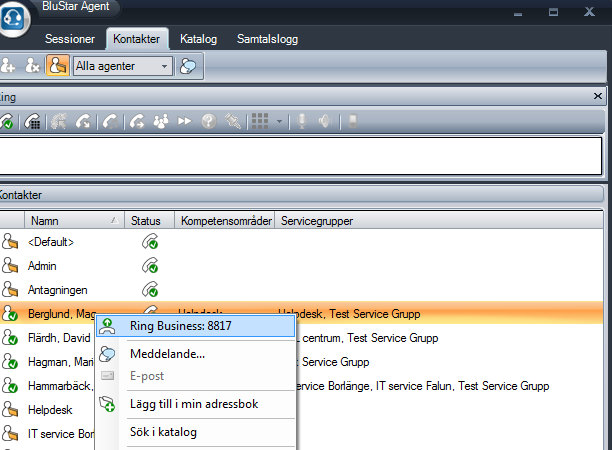Click the status icon for <Default>
The image size is (612, 450).
[x=150, y=242]
